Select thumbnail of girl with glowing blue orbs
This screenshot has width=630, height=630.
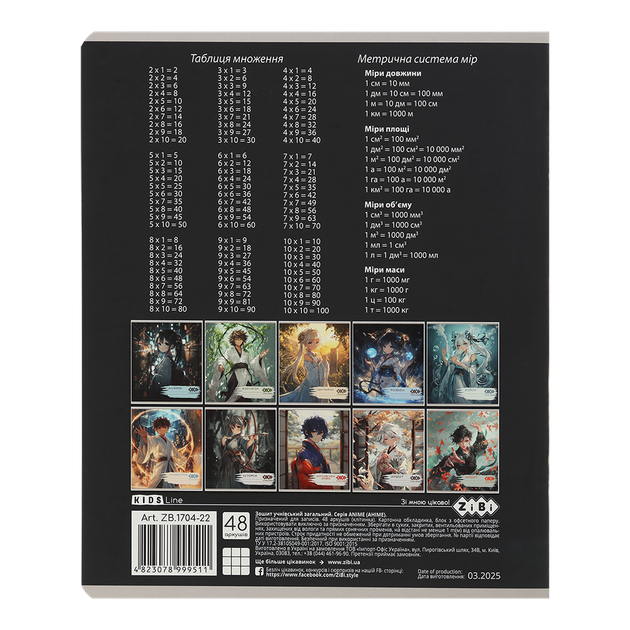(389, 362)
